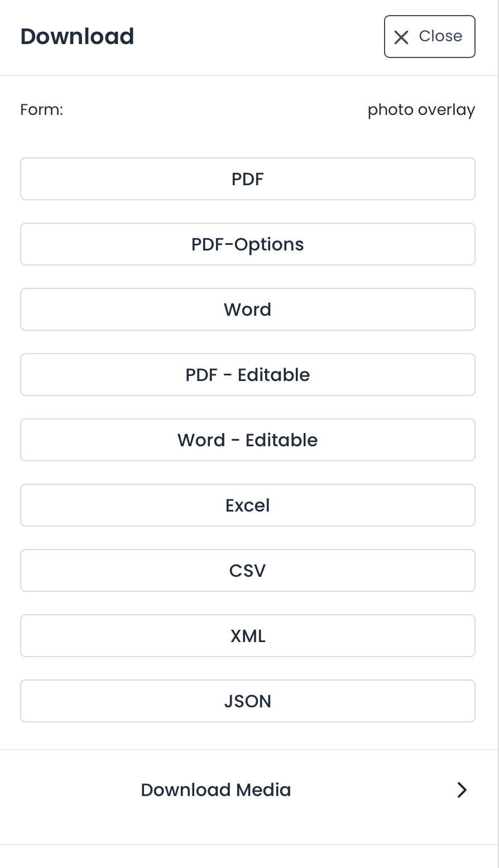Export the form as XML

(x=248, y=635)
